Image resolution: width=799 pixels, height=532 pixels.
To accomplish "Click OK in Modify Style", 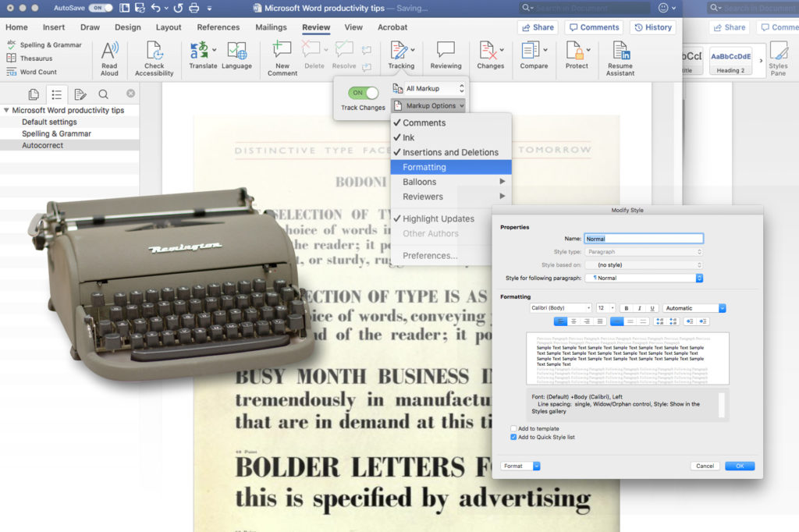I will click(x=740, y=466).
